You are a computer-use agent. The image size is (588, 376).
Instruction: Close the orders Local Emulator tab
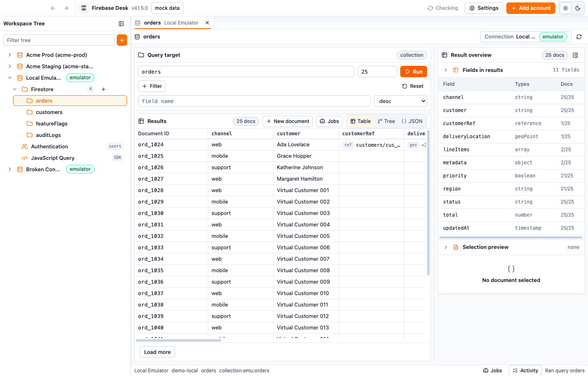pos(207,23)
